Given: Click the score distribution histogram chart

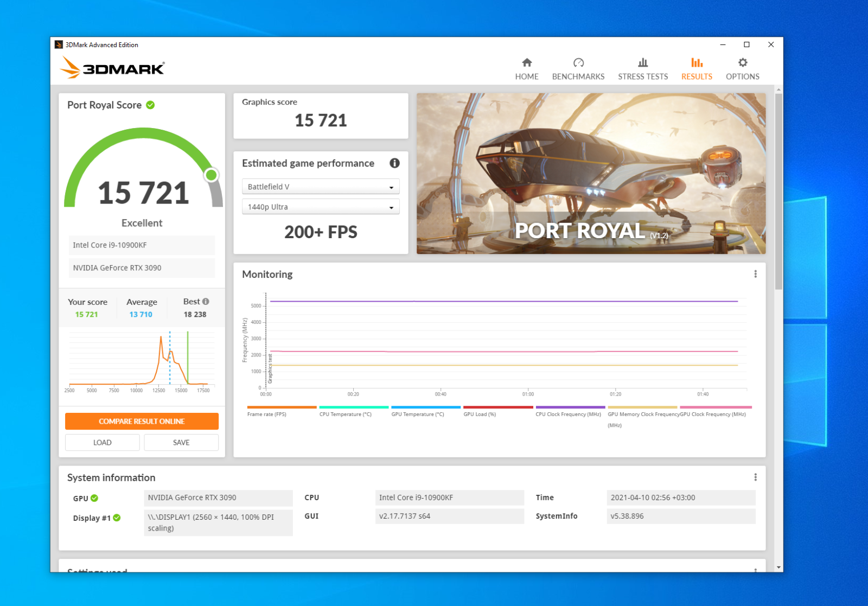Looking at the screenshot, I should [x=141, y=362].
